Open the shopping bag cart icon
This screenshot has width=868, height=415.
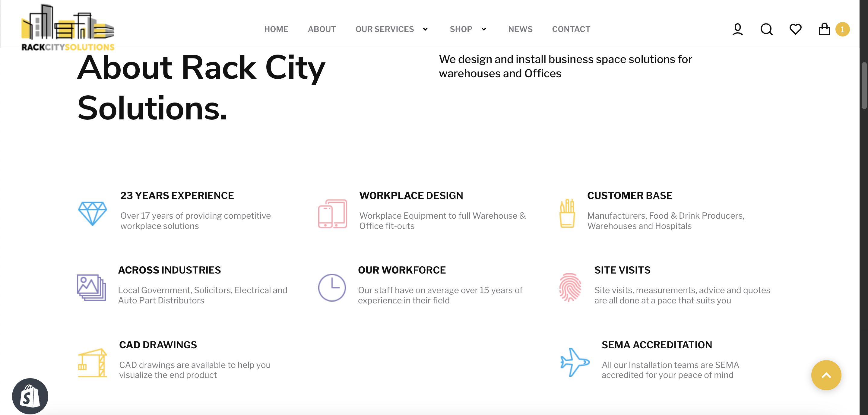coord(824,29)
